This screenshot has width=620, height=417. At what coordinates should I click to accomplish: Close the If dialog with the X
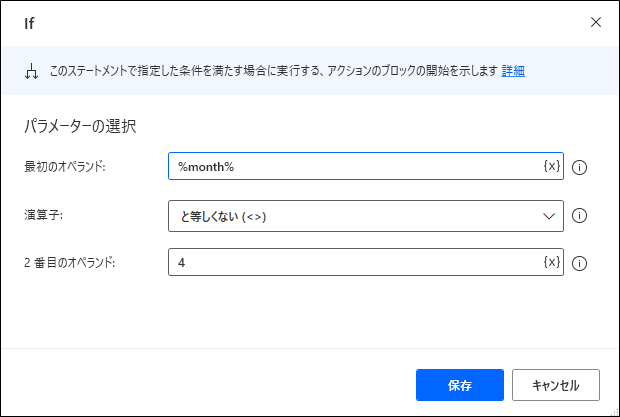[x=596, y=22]
